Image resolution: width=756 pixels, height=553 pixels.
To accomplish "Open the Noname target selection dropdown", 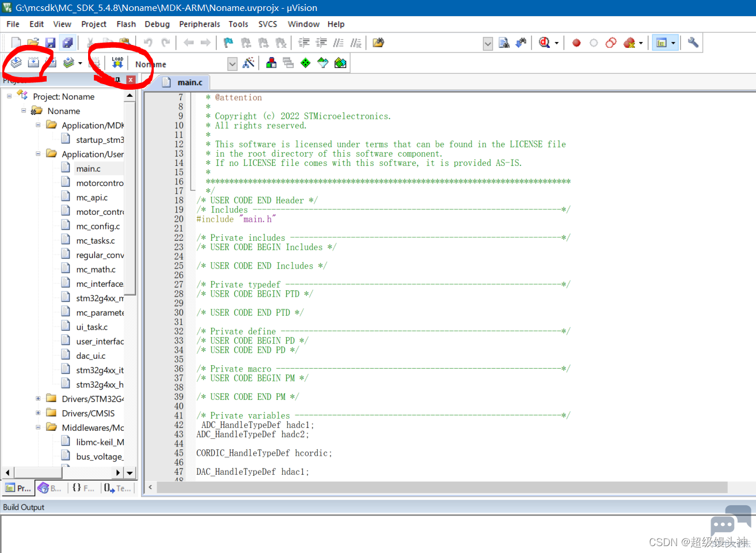I will pos(232,64).
